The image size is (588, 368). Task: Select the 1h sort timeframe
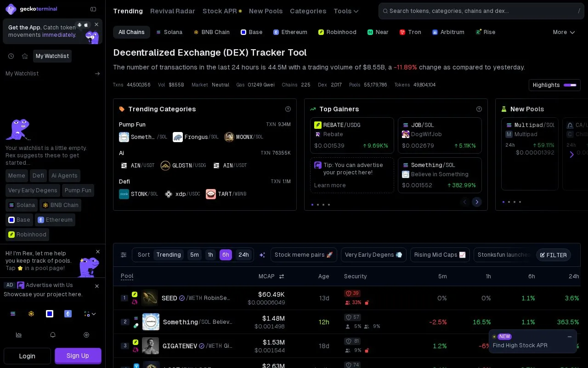(210, 255)
